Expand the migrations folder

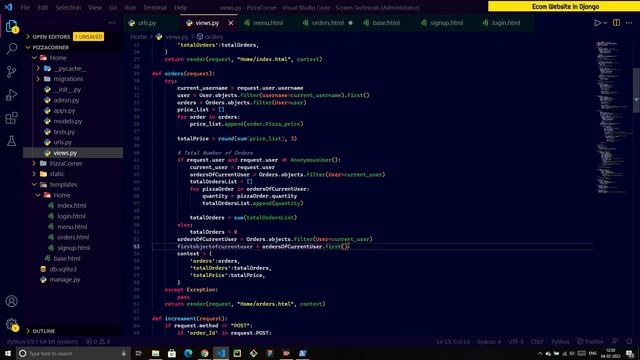coord(68,79)
